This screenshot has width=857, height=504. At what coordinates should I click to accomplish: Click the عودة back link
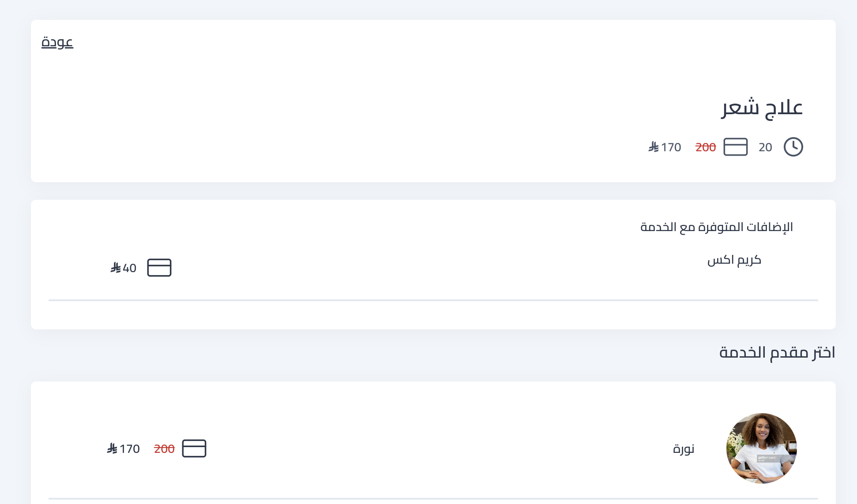pos(57,43)
